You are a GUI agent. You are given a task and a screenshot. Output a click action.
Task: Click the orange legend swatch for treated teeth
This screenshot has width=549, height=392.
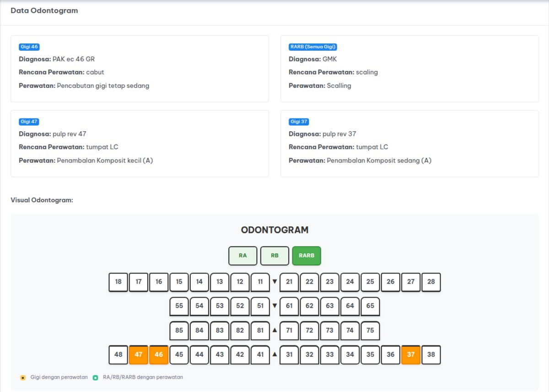(x=23, y=378)
